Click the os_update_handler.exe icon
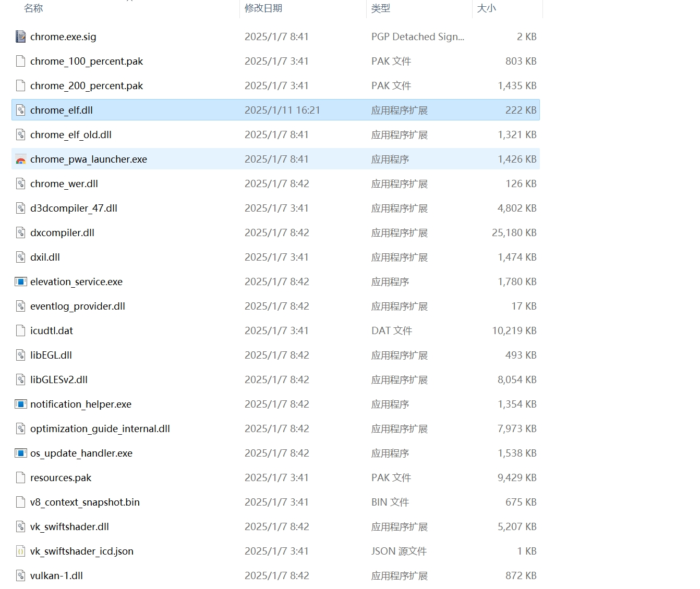This screenshot has width=700, height=589. [20, 453]
